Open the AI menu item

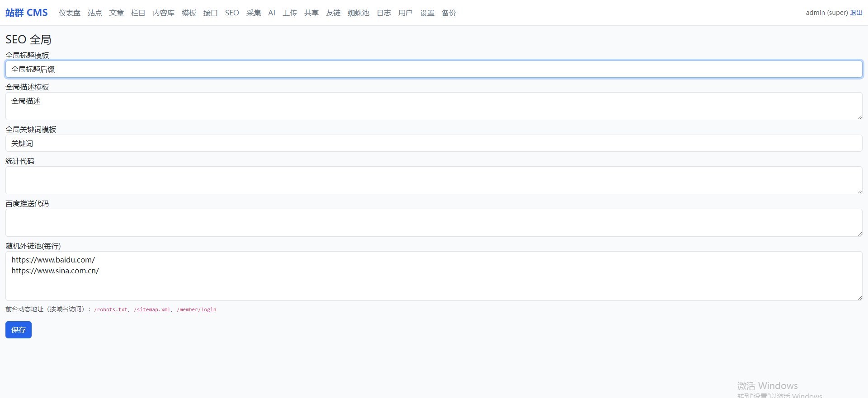272,13
